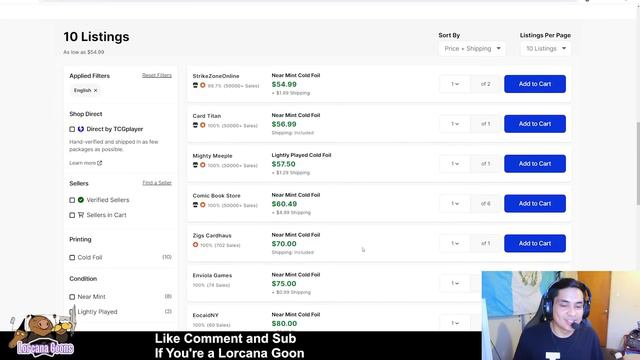Open quantity dropdown for EocaidNY listing
640x360 pixels.
455,323
